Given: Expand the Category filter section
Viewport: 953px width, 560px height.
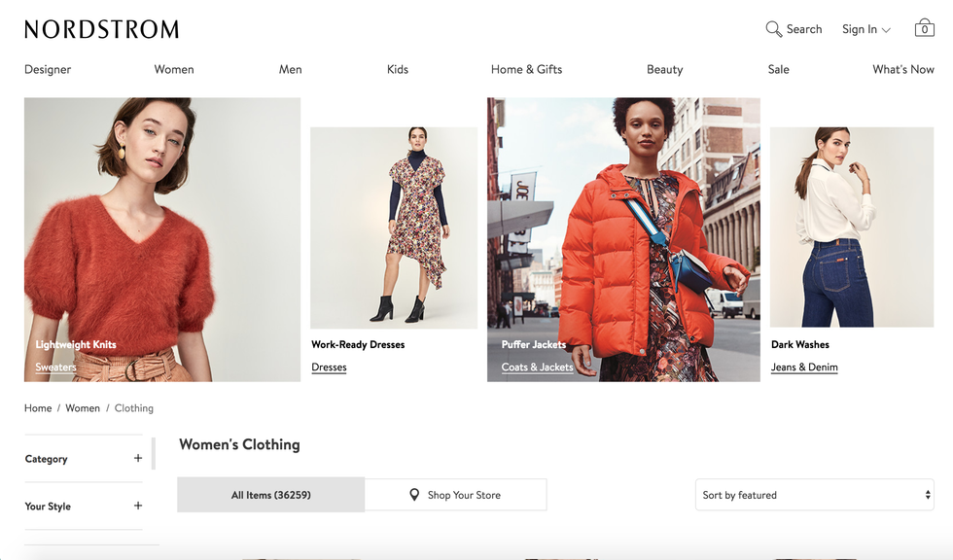Looking at the screenshot, I should click(47, 459).
